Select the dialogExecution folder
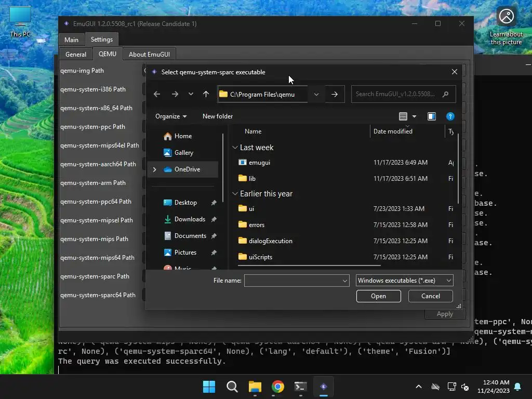The image size is (532, 399). pyautogui.click(x=270, y=241)
